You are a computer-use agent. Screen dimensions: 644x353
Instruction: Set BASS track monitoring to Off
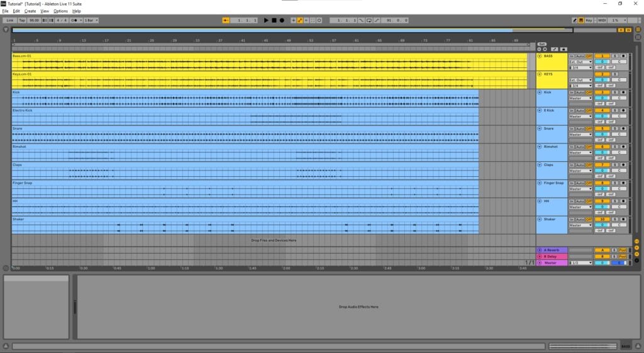(589, 56)
